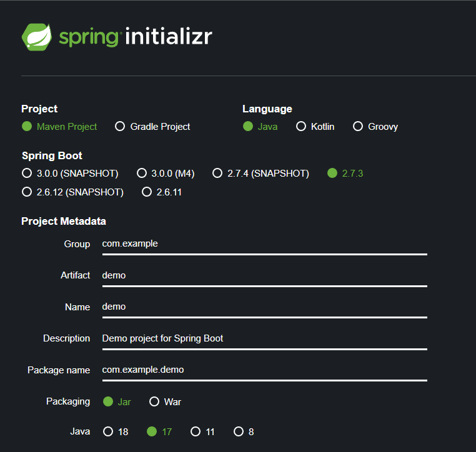Edit the Name field
The image size is (476, 452).
[x=265, y=308]
